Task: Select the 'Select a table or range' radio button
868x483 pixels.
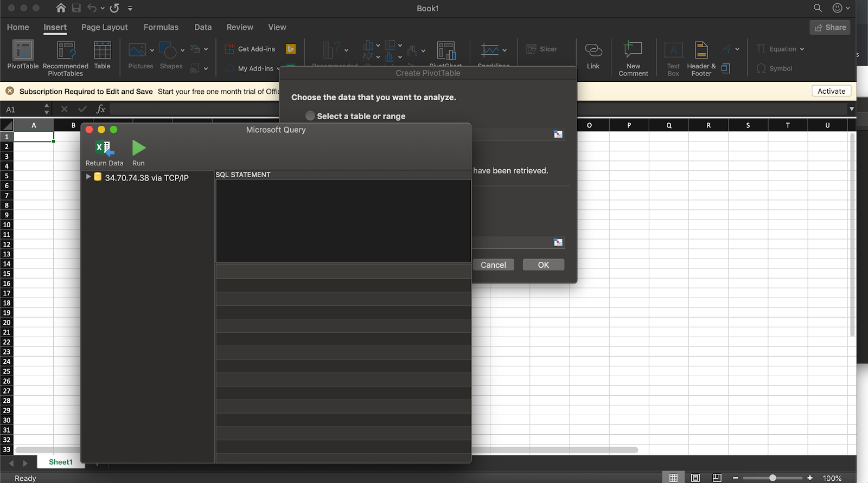Action: (310, 116)
